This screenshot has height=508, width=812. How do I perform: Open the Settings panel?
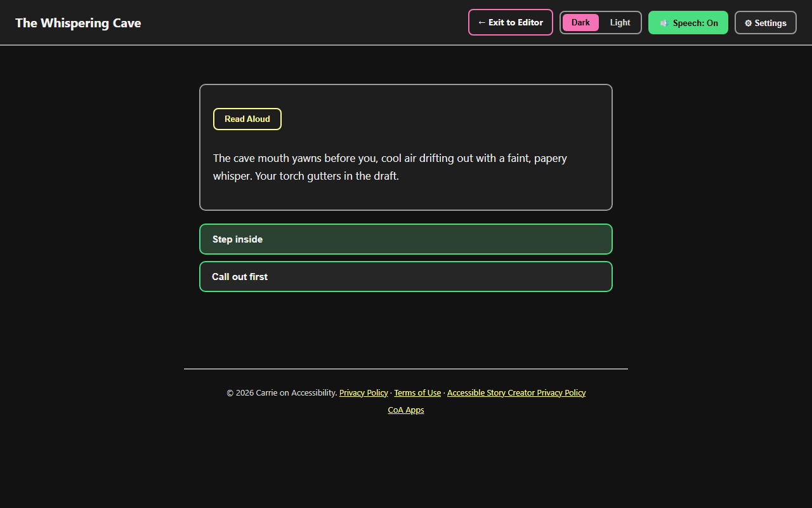[766, 22]
